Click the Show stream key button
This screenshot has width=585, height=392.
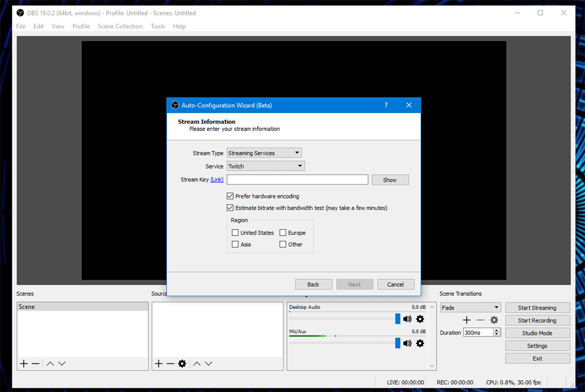coord(390,180)
